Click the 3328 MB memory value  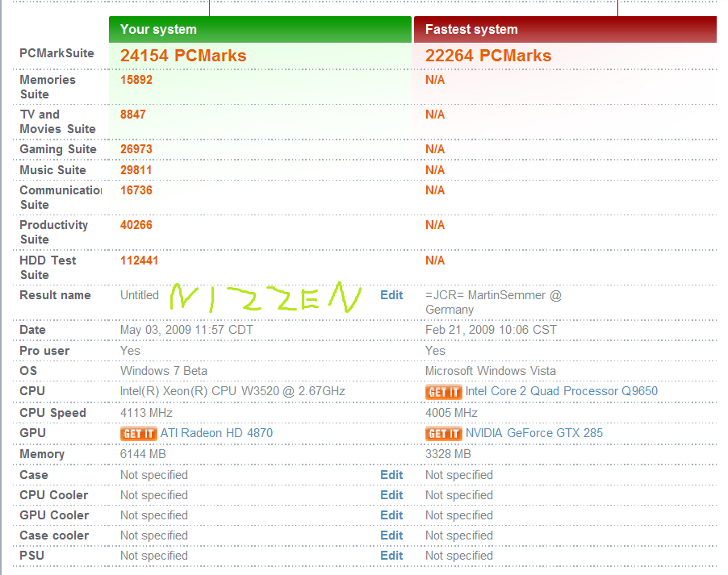tap(448, 454)
